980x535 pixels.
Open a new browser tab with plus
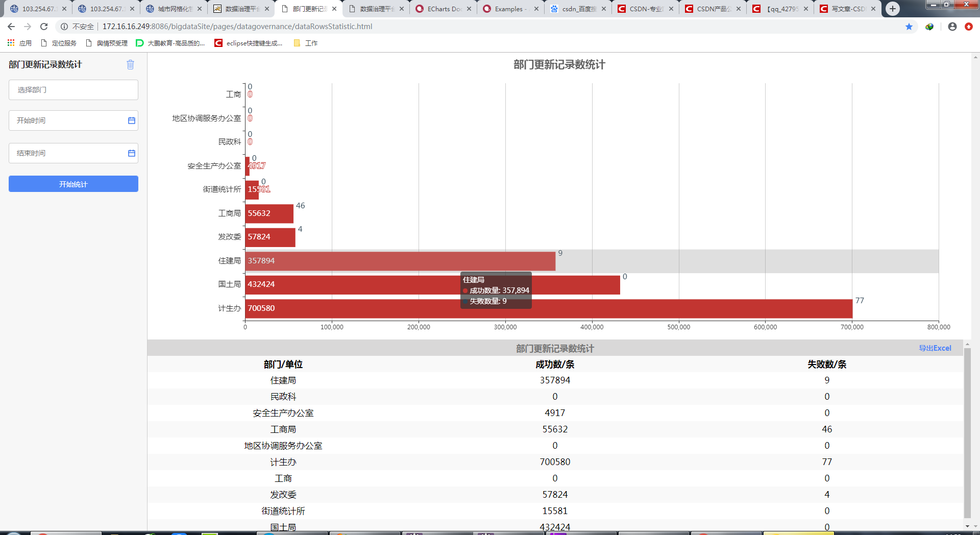[893, 9]
